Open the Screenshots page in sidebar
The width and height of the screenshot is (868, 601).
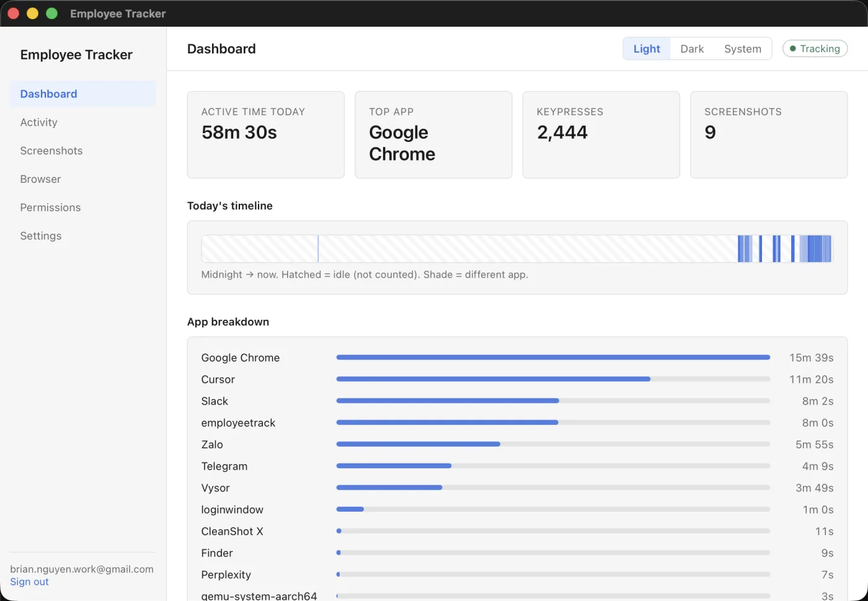83,151
